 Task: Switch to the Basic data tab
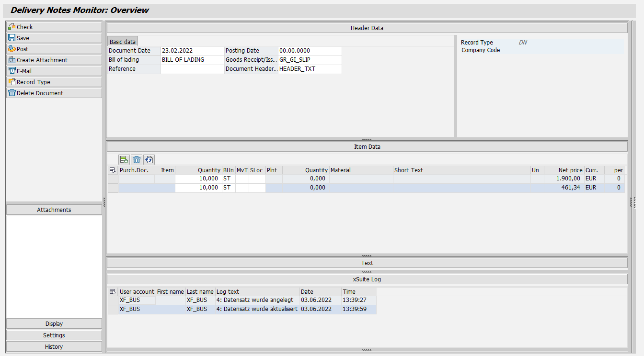[x=122, y=42]
